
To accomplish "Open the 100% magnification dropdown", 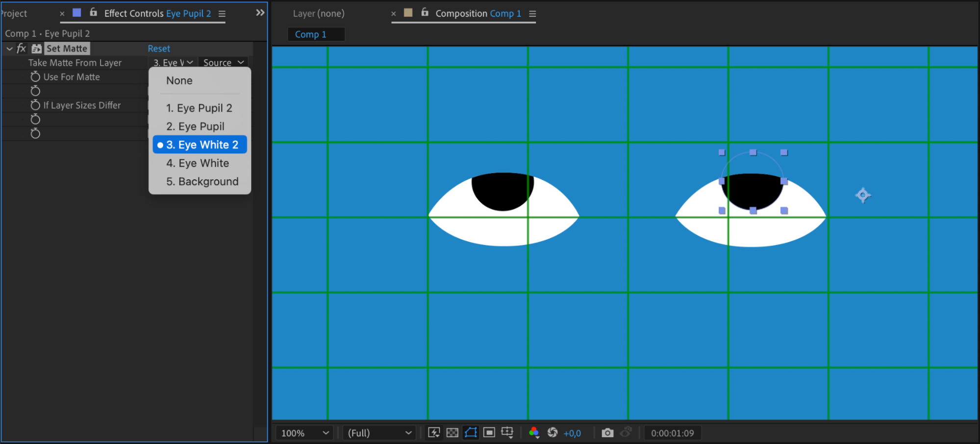I will (304, 433).
